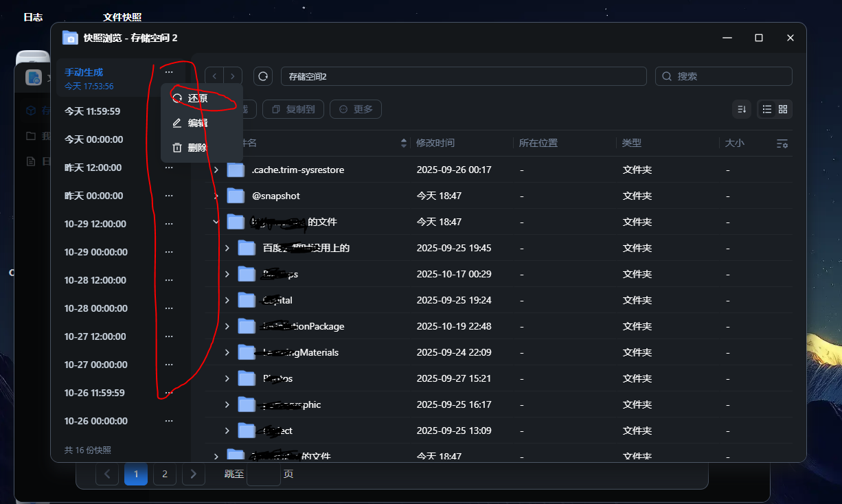Click the 跳至 page number input

tap(264, 474)
